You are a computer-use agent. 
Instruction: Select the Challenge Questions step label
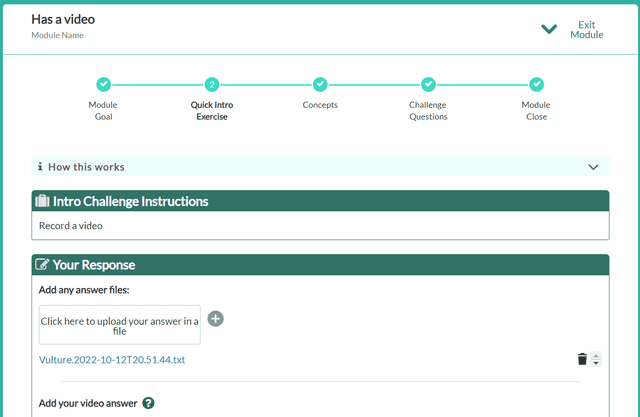(428, 110)
